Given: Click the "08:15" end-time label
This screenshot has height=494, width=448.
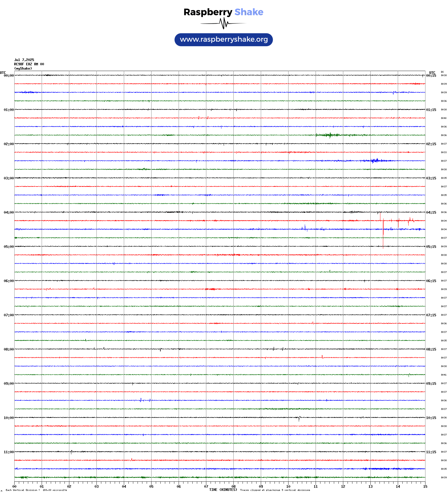Looking at the screenshot, I should 431,349.
